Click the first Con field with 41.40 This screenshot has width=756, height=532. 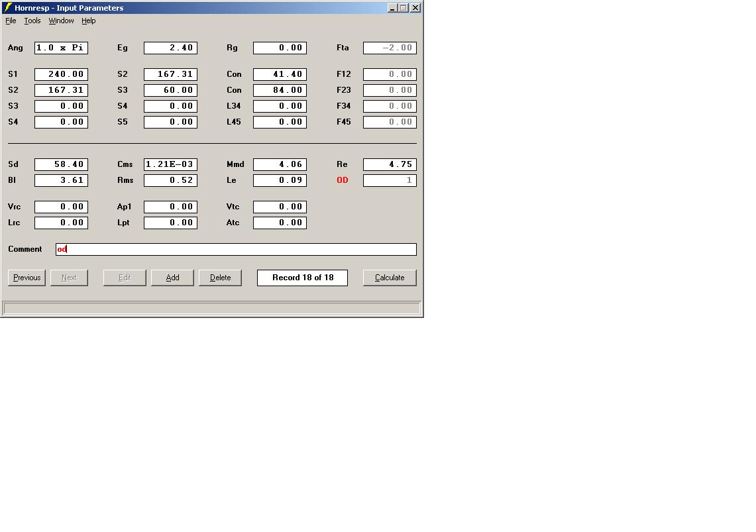[x=280, y=74]
